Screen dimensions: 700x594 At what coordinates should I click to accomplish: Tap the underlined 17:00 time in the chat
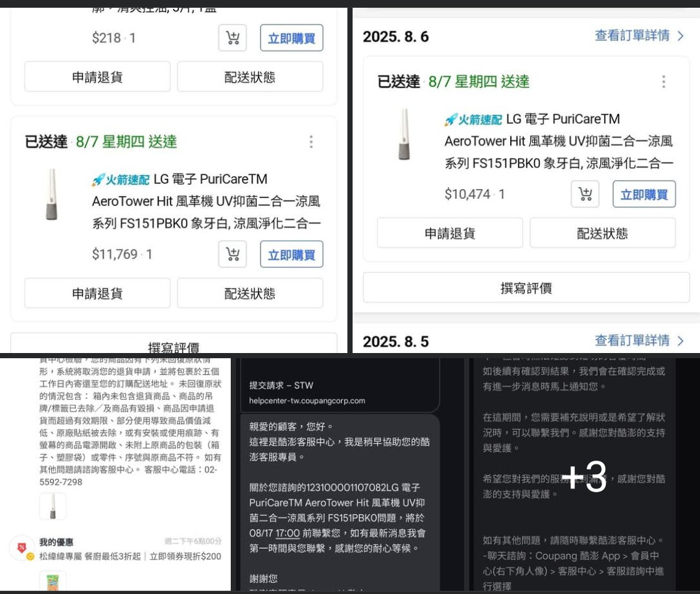point(288,533)
